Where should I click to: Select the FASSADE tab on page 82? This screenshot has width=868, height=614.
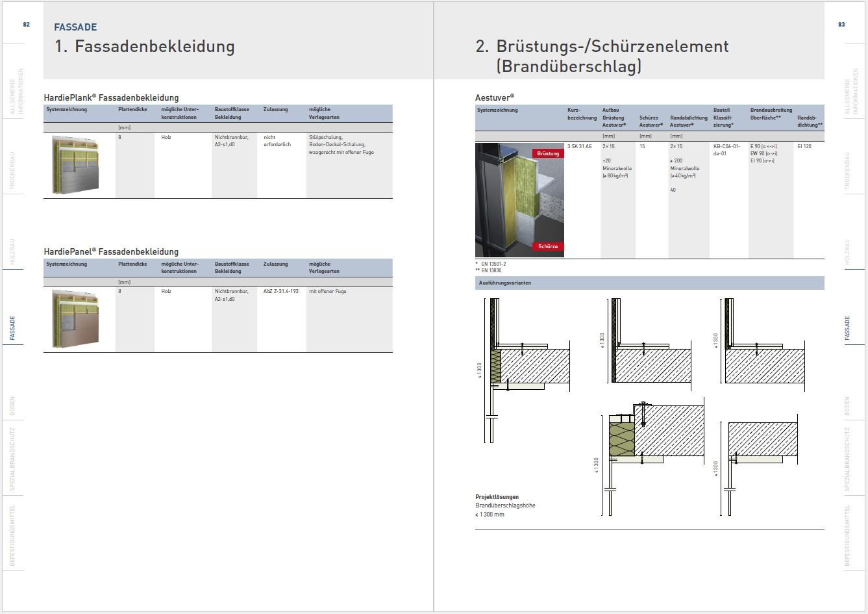pos(13,328)
